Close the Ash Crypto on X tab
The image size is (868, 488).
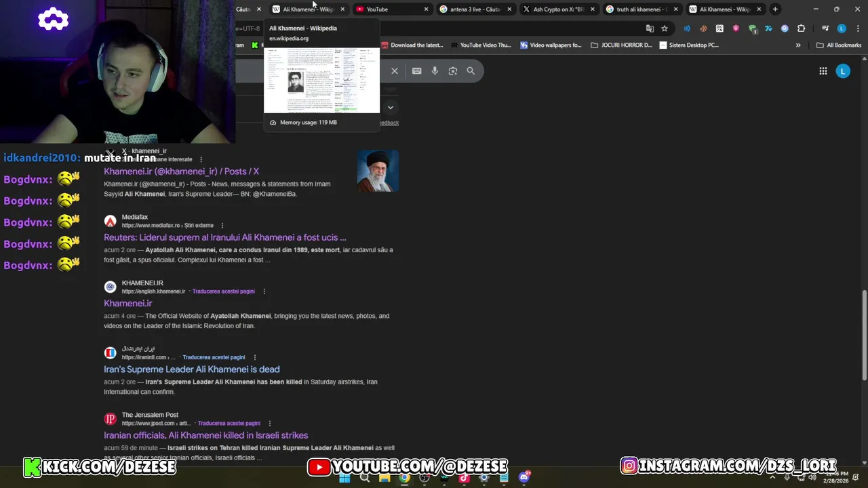593,9
